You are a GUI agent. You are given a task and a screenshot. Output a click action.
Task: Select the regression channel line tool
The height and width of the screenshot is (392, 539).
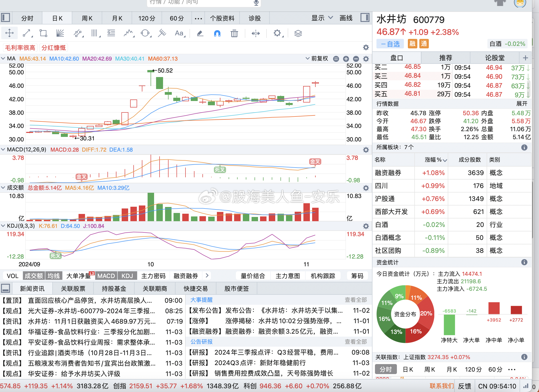tap(162, 33)
